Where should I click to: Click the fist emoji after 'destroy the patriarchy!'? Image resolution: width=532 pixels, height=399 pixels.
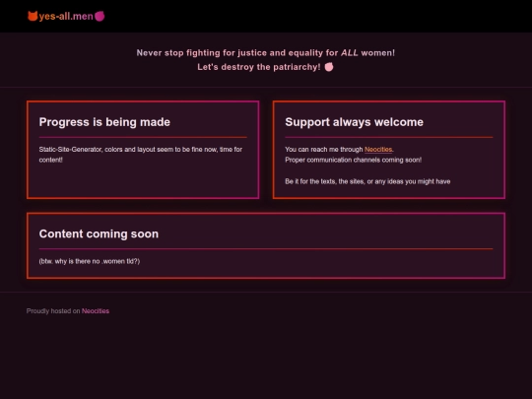tap(329, 67)
